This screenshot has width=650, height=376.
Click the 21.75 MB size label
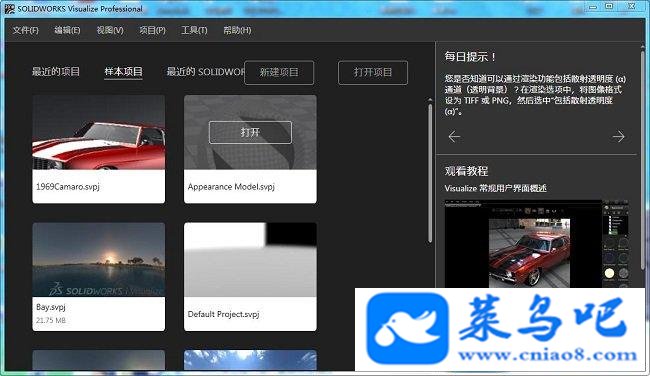51,320
